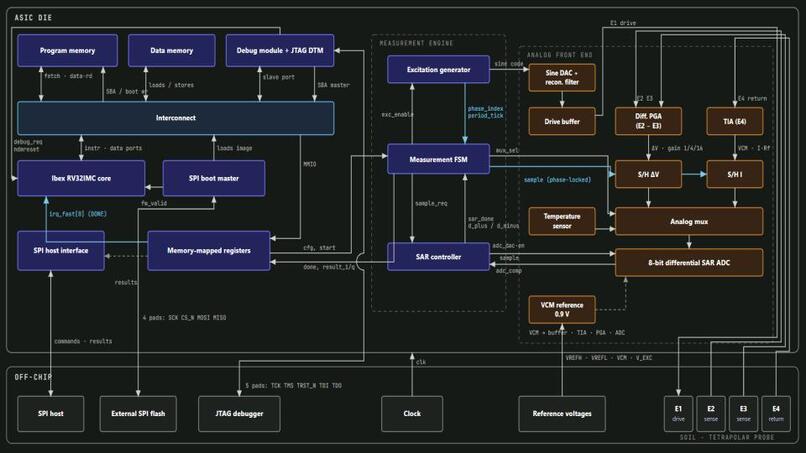Click the fw_valid signal label

[x=154, y=204]
